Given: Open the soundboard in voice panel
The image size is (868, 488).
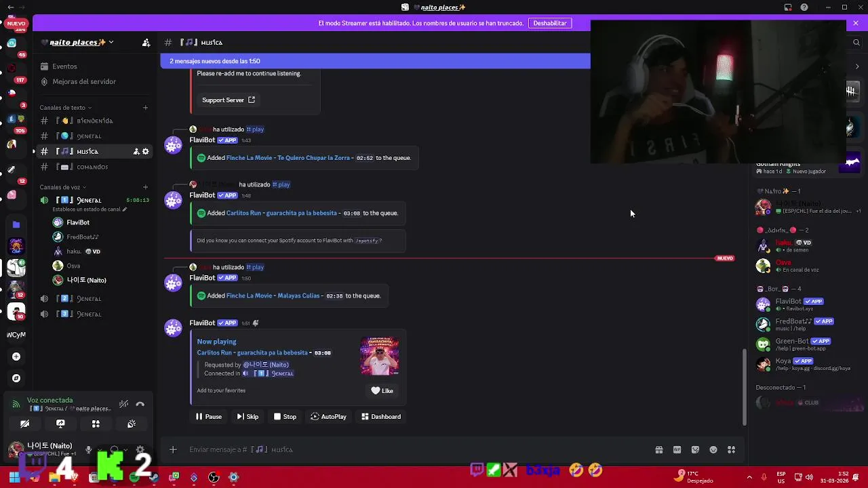Looking at the screenshot, I should (x=131, y=424).
